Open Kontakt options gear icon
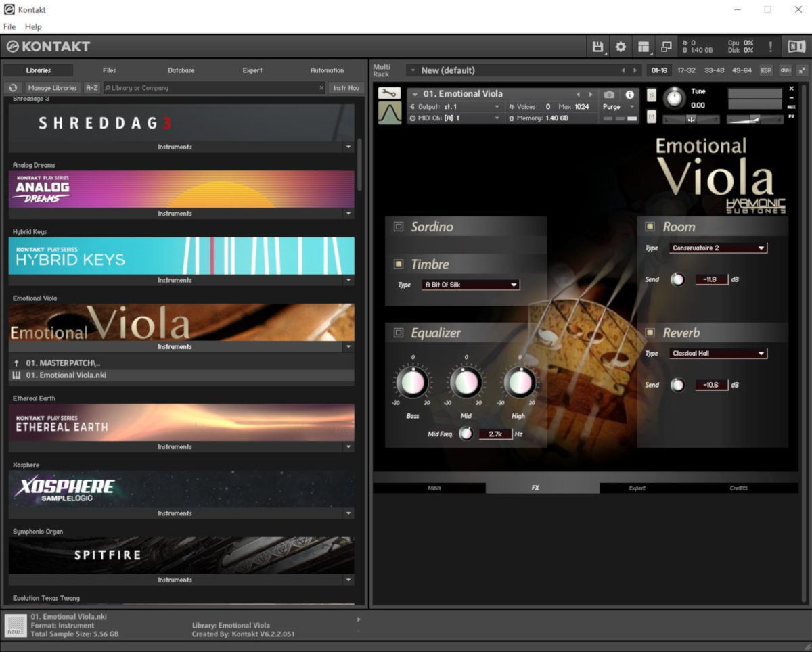This screenshot has height=652, width=812. (x=621, y=47)
